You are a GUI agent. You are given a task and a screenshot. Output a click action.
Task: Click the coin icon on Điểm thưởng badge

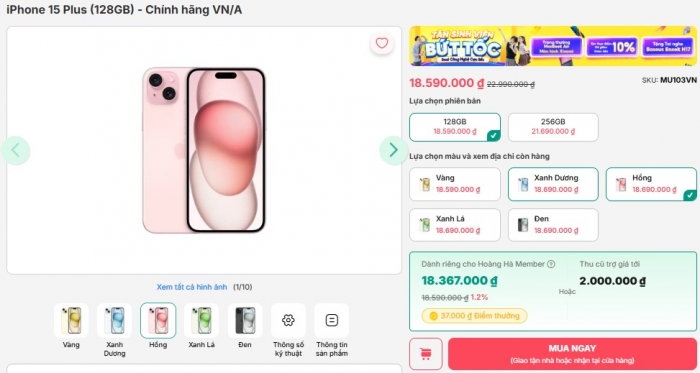433,316
